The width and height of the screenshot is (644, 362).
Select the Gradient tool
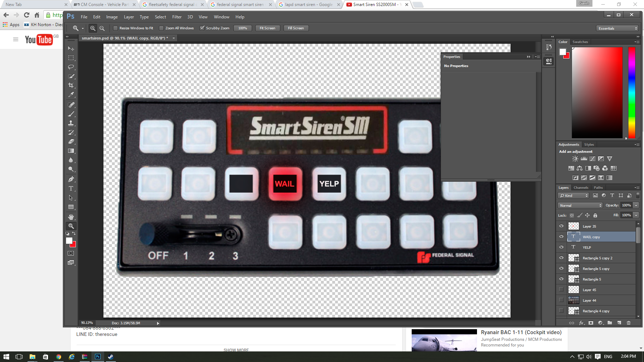coord(71,151)
